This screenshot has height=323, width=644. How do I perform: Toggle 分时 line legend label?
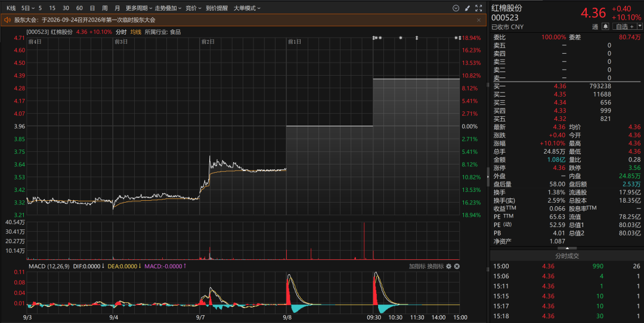coord(121,32)
